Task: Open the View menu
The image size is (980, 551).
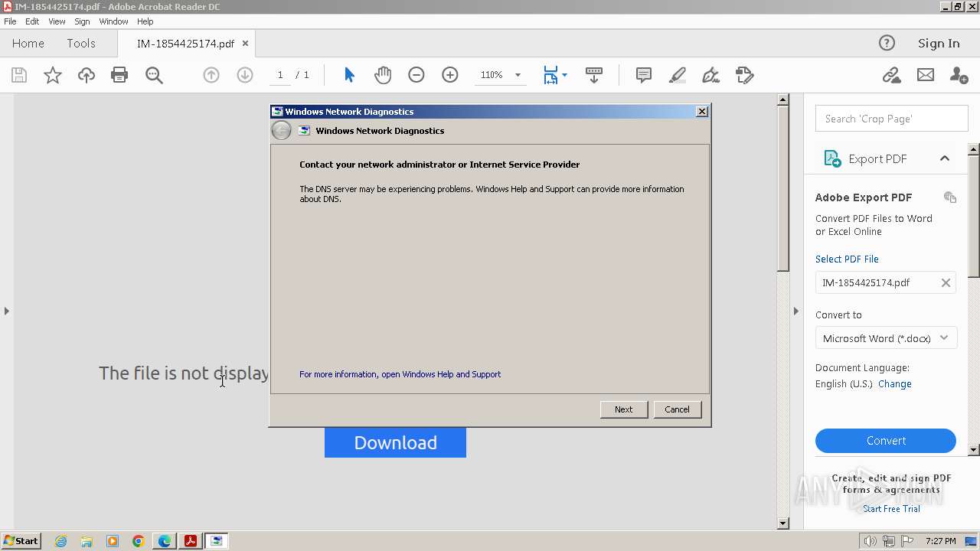Action: (x=57, y=21)
